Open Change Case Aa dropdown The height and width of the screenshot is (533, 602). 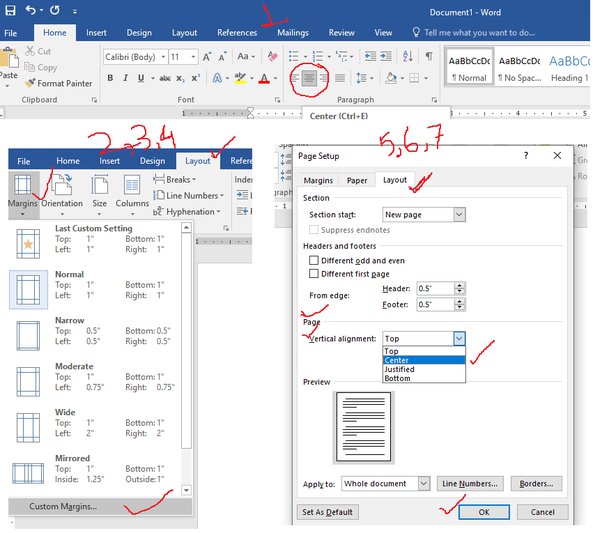point(246,57)
